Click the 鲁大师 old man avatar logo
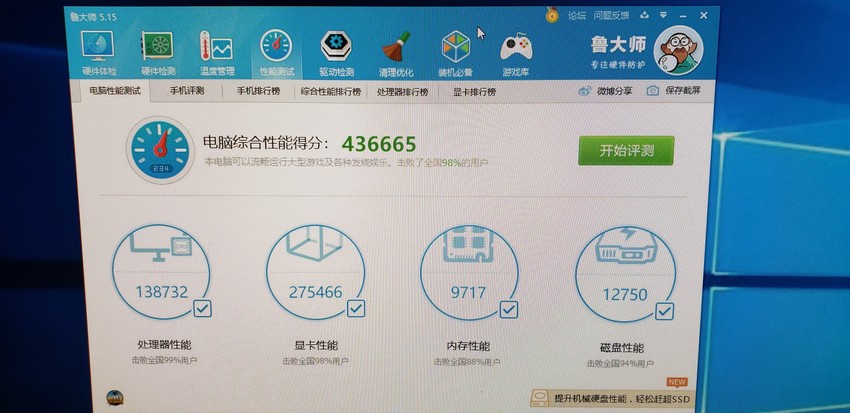 [x=678, y=50]
